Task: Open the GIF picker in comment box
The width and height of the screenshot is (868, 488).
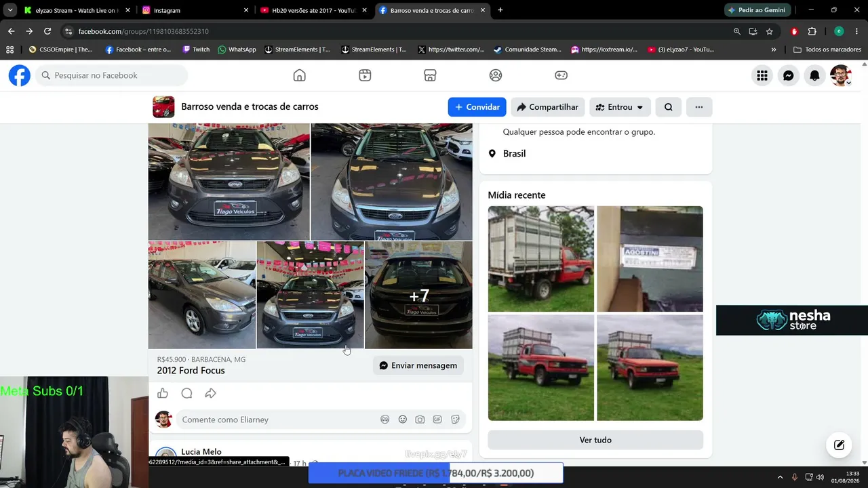Action: point(437,420)
